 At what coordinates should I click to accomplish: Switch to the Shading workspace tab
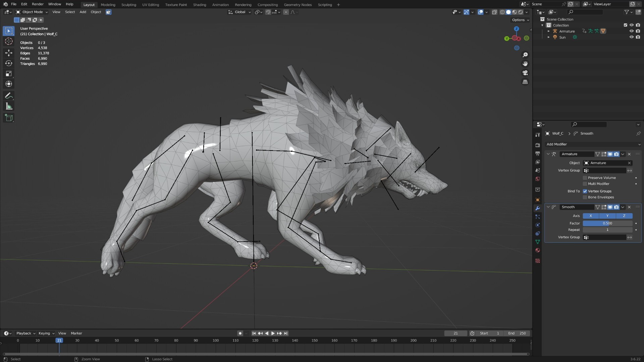pos(200,5)
